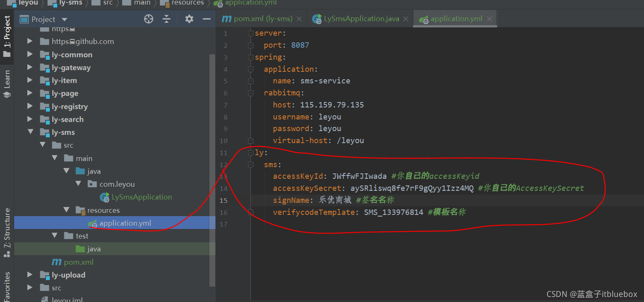Viewport: 644px width, 302px height.
Task: Select the resources folder
Action: pos(103,210)
